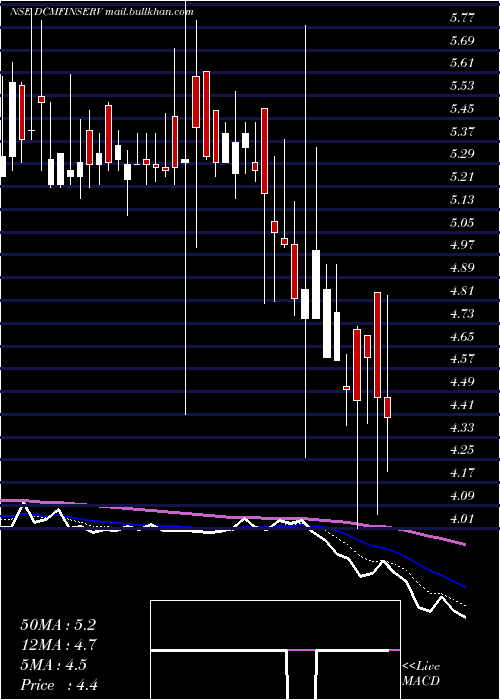Screen dimensions: 500x700
Task: Click the 4.09 price axis label
Action: (x=462, y=495)
